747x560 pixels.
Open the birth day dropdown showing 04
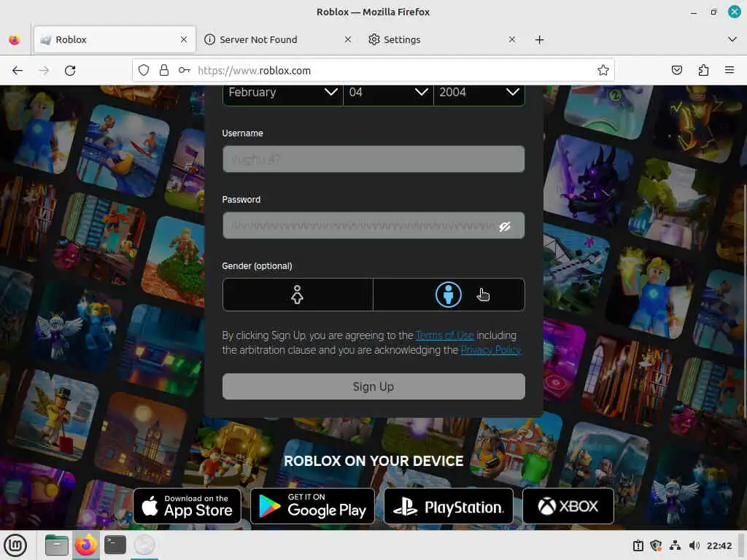click(x=388, y=93)
